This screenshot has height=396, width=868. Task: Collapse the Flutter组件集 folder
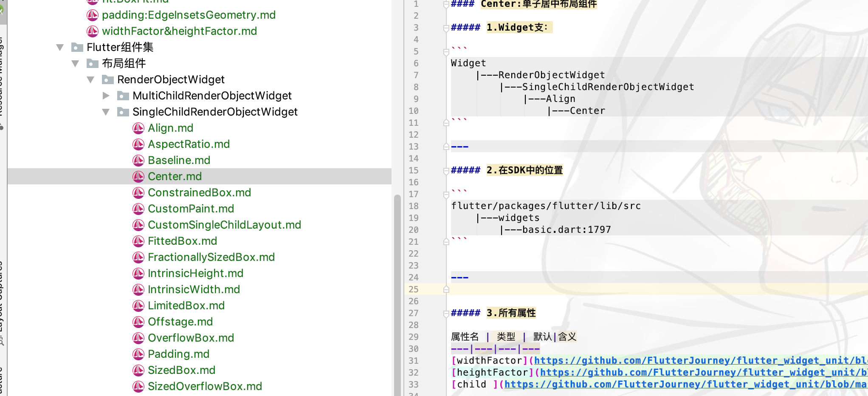[60, 47]
